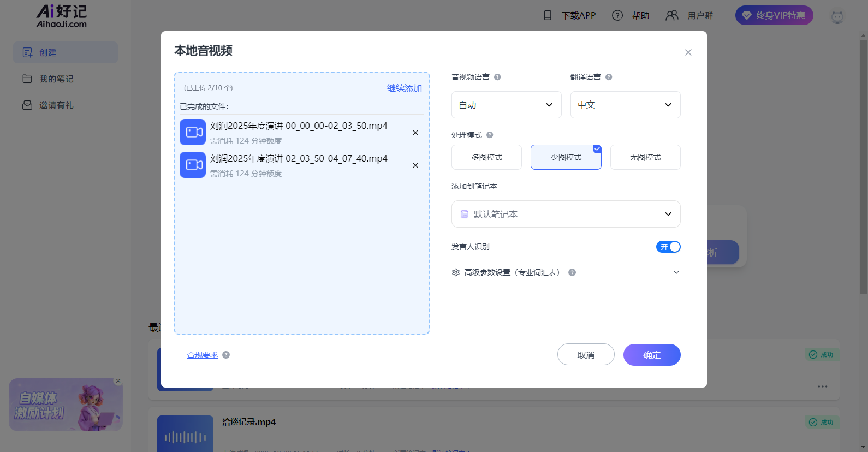Image resolution: width=868 pixels, height=452 pixels.
Task: Click the help icon next to 翻译语言
Action: (609, 77)
